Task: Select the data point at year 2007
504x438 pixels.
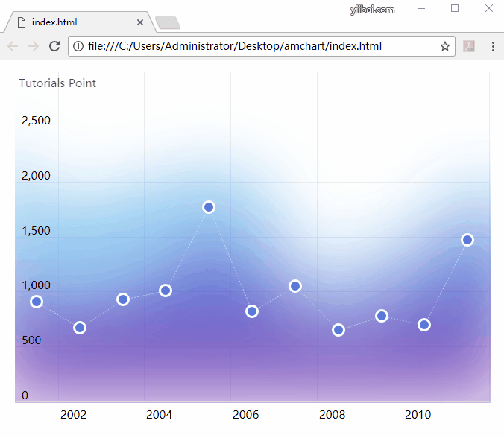Action: 295,286
